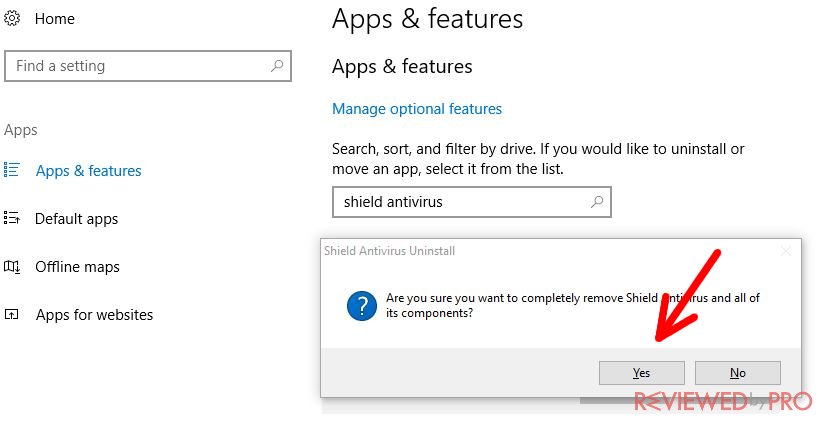
Task: Click the Apps sidebar category heading
Action: pyautogui.click(x=21, y=130)
